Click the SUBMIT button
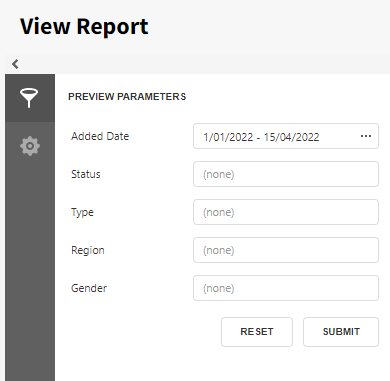The image size is (390, 381). pyautogui.click(x=341, y=332)
